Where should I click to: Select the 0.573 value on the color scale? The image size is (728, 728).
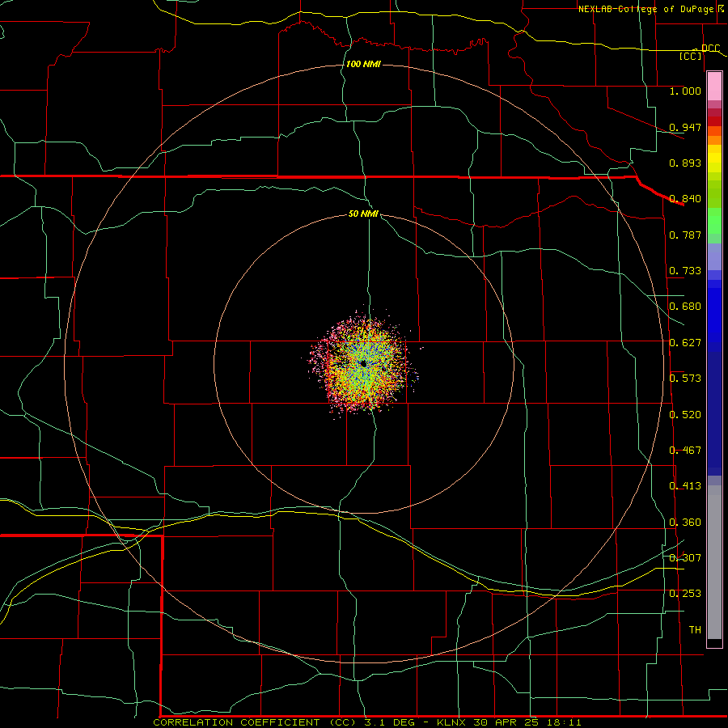(x=685, y=379)
